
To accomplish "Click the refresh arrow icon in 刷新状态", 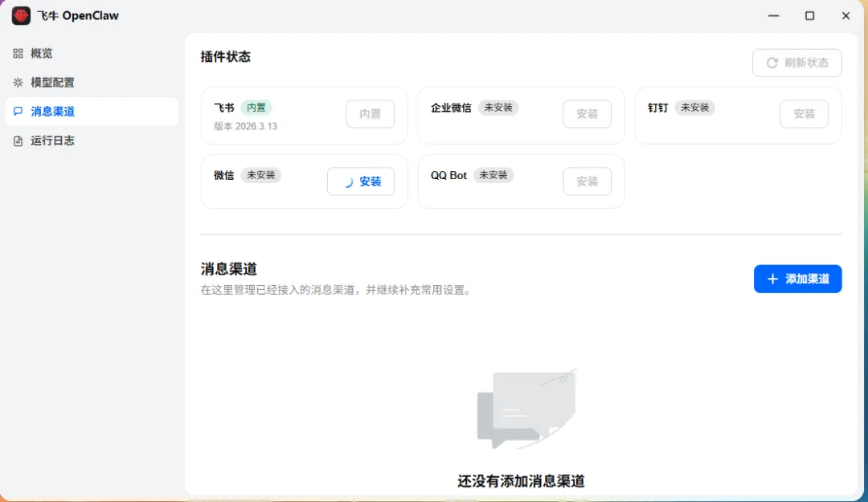I will tap(772, 63).
